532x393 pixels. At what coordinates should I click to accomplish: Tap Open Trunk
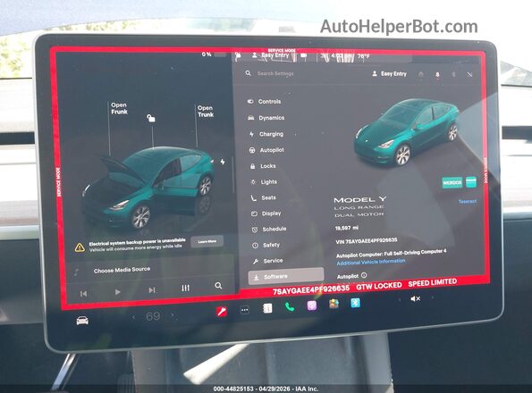click(206, 111)
